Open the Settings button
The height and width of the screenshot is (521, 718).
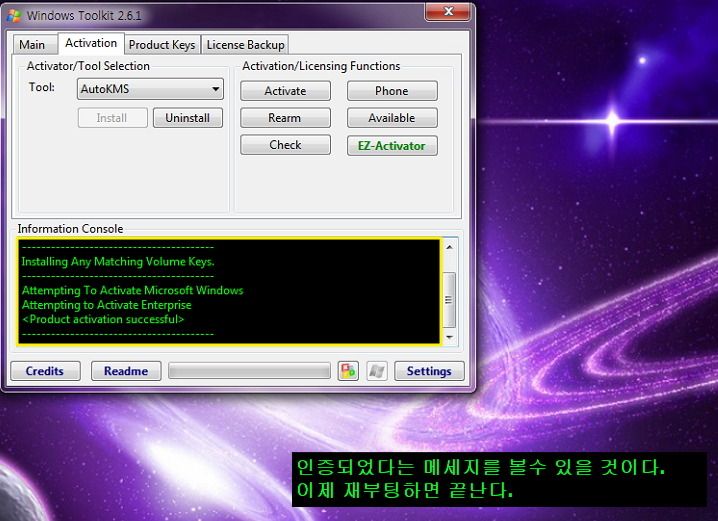click(x=429, y=371)
